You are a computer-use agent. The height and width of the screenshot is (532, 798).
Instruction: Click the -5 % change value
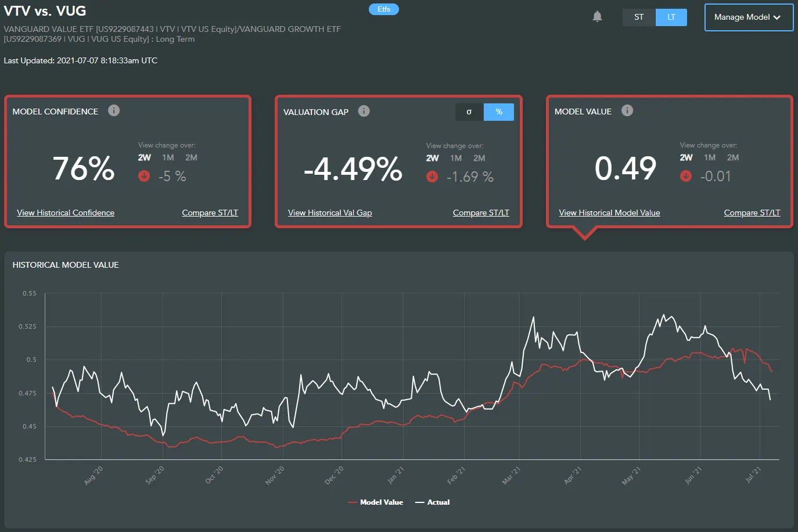coord(172,176)
